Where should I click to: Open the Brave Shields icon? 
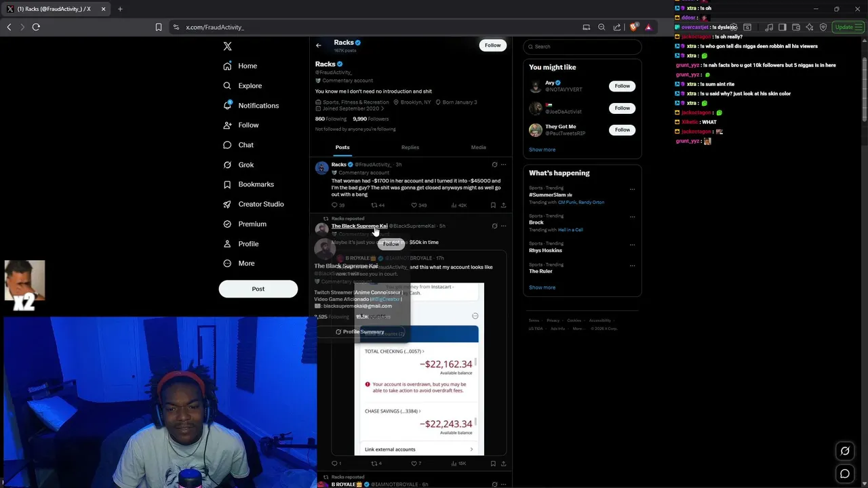[633, 27]
